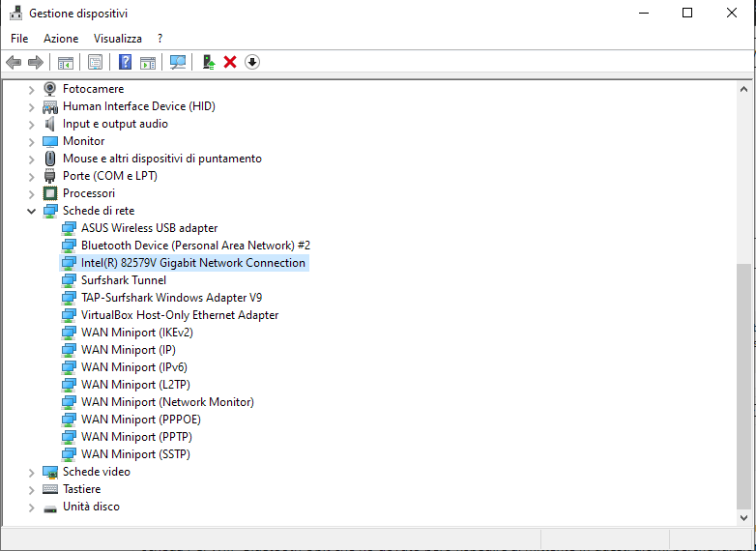
Task: Click the Schede di rete network icon
Action: coord(50,211)
